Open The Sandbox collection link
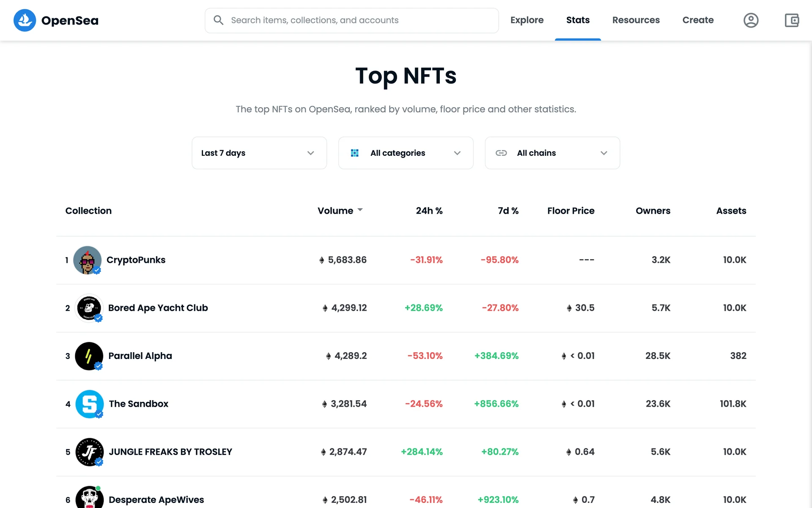Viewport: 812px width, 508px height. (x=138, y=404)
